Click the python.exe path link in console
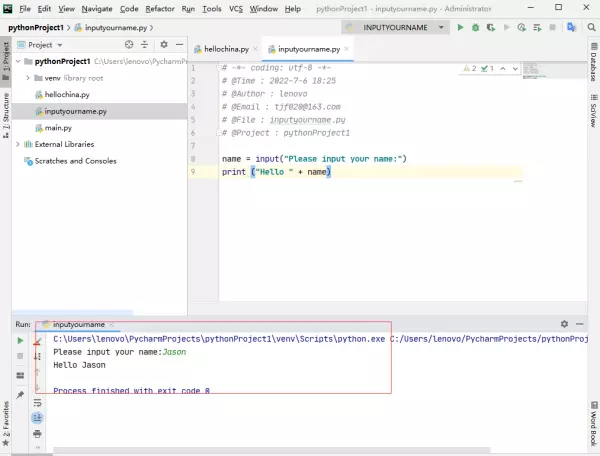Screen dimensions: 600x456 point(219,339)
